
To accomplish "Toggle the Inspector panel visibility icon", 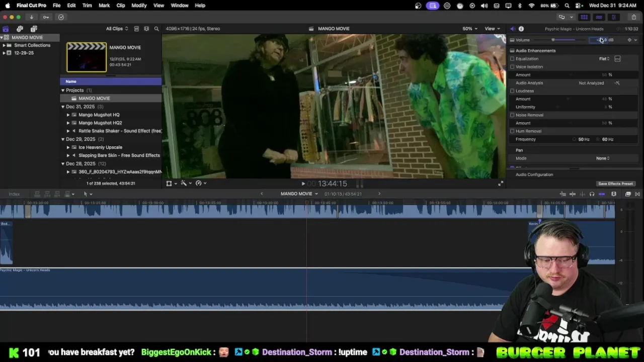I will tap(613, 17).
